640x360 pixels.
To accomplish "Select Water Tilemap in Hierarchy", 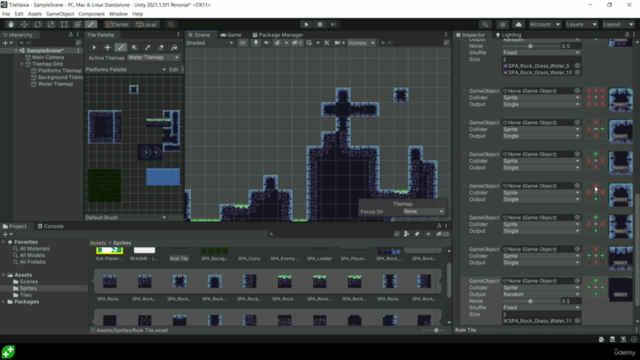I will pyautogui.click(x=55, y=84).
